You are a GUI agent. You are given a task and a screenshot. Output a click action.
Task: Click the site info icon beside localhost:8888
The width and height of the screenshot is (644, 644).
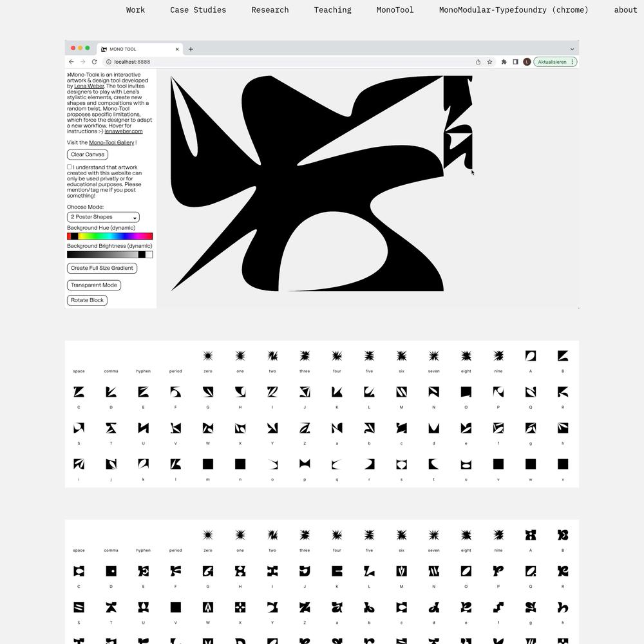[x=109, y=62]
